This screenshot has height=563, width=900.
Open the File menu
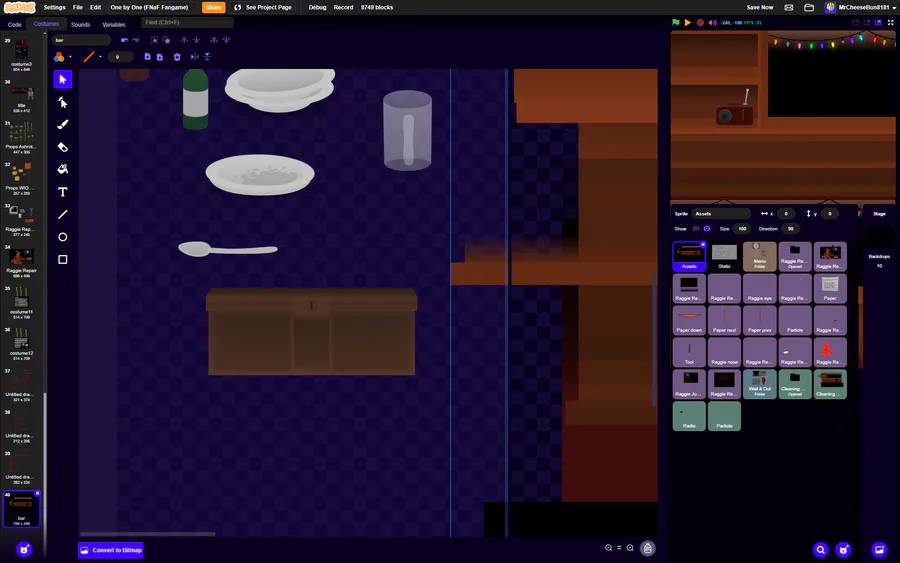[x=77, y=7]
